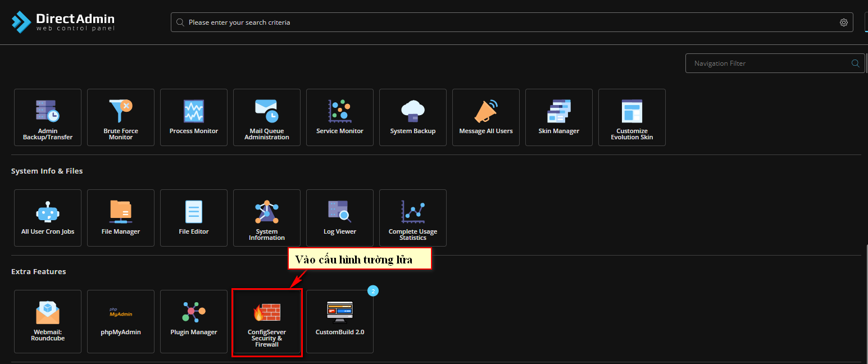Open the Skin Manager tile

[559, 117]
